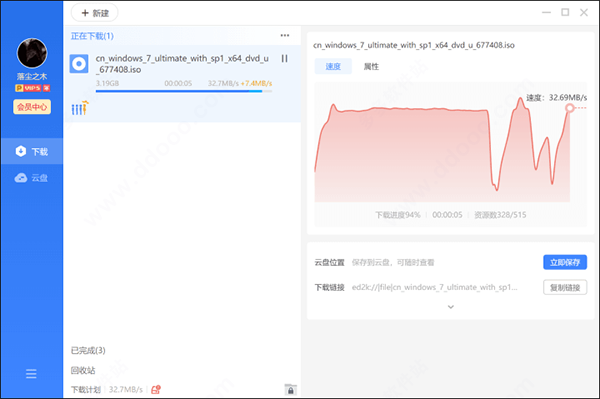Viewport: 600px width, 399px height.
Task: Click the 下载 download shield icon
Action: coord(21,151)
